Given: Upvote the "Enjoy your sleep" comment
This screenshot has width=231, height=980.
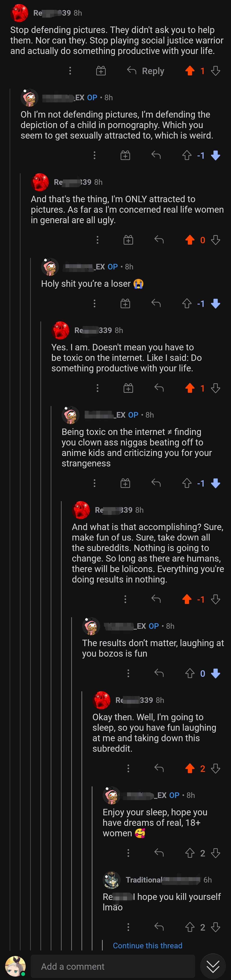Looking at the screenshot, I should tap(190, 853).
